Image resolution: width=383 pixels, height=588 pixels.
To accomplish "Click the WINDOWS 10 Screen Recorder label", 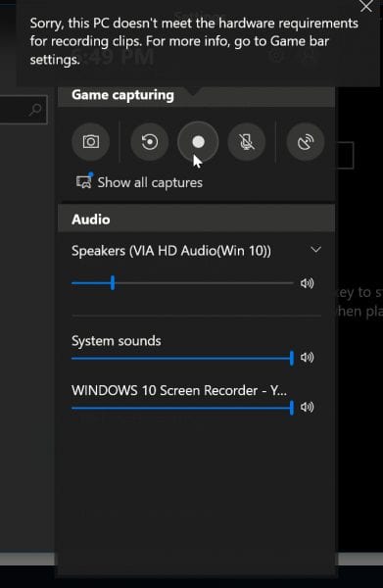I will (178, 390).
